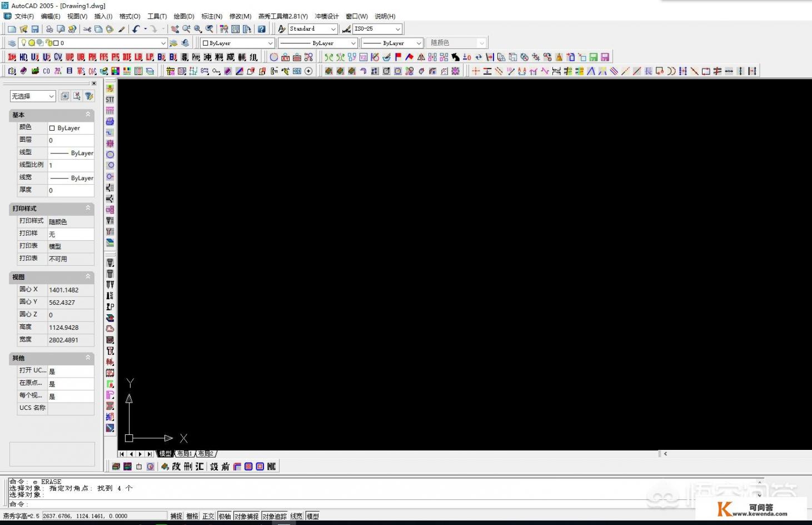The image size is (812, 525).
Task: Open the Layer Properties Manager icon
Action: pyautogui.click(x=11, y=43)
